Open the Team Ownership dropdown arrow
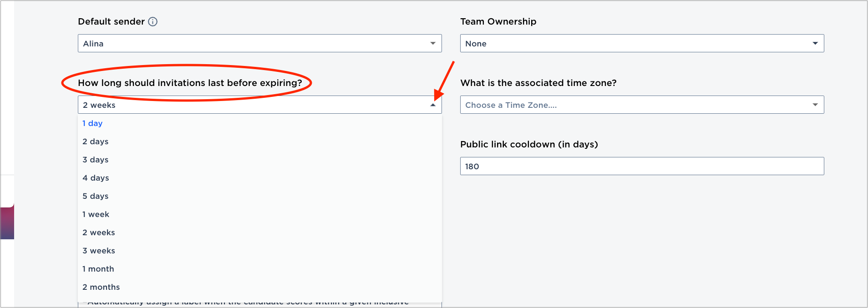 (815, 43)
